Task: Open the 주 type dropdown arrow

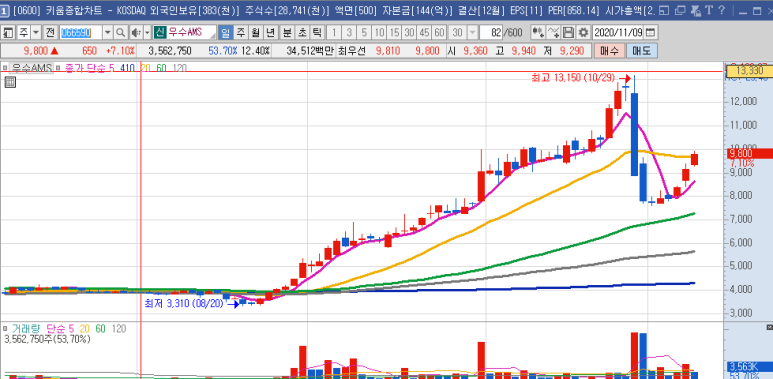Action: pos(36,33)
